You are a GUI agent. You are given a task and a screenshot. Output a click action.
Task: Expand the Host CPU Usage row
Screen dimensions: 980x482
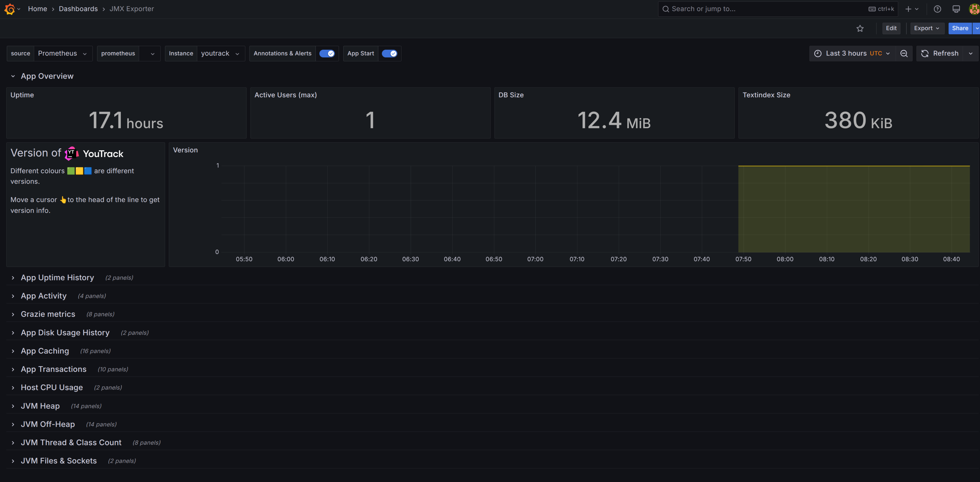click(x=13, y=388)
